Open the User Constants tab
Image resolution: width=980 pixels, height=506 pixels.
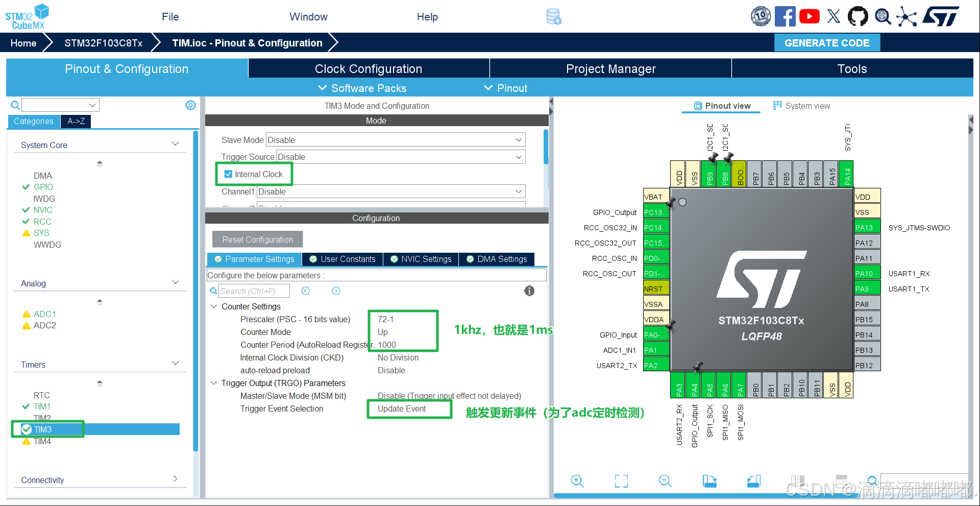[x=342, y=259]
